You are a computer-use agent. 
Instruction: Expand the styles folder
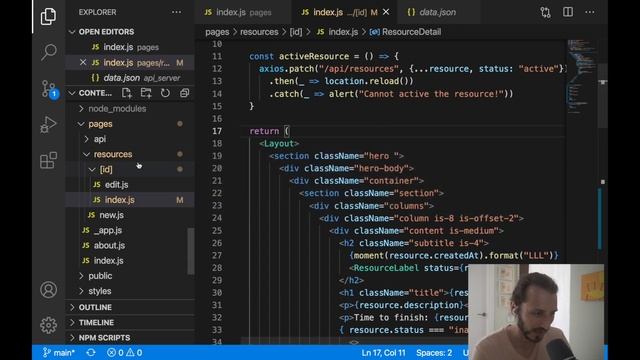point(100,291)
